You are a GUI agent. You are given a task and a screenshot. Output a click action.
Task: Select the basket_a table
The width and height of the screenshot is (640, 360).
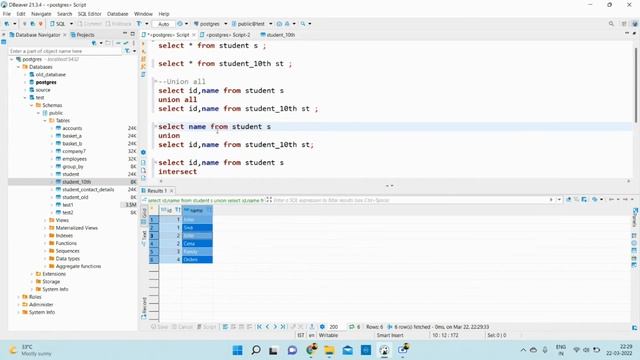69,136
